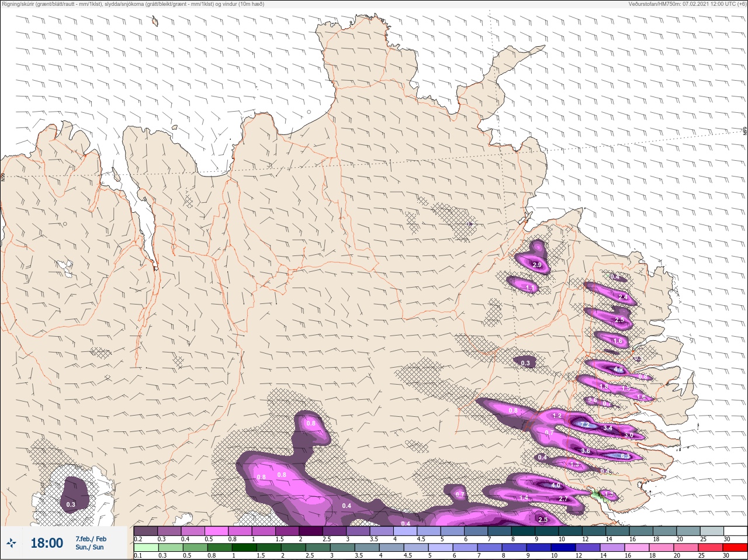The image size is (748, 560).
Task: Click the 3.4 precipitation value on the map
Action: pos(608,428)
